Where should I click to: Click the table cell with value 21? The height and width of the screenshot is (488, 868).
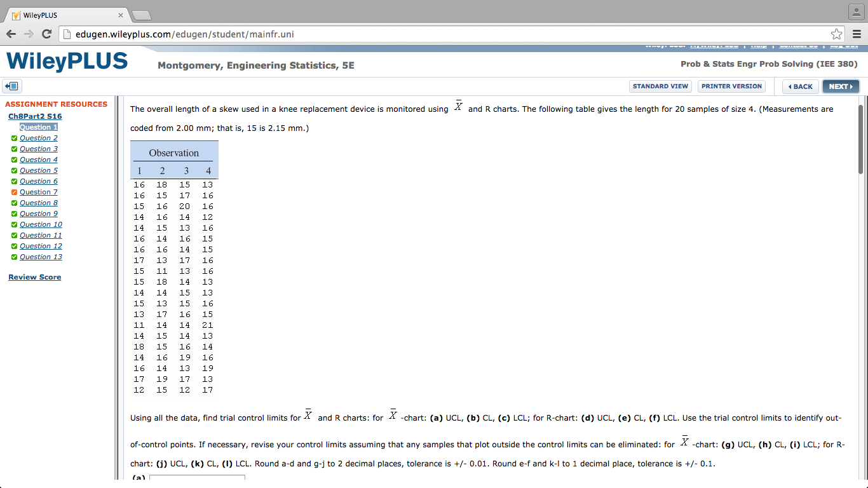click(x=208, y=325)
